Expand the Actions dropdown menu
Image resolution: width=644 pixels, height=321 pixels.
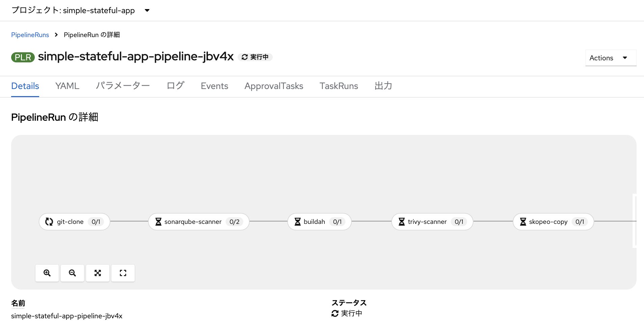611,58
